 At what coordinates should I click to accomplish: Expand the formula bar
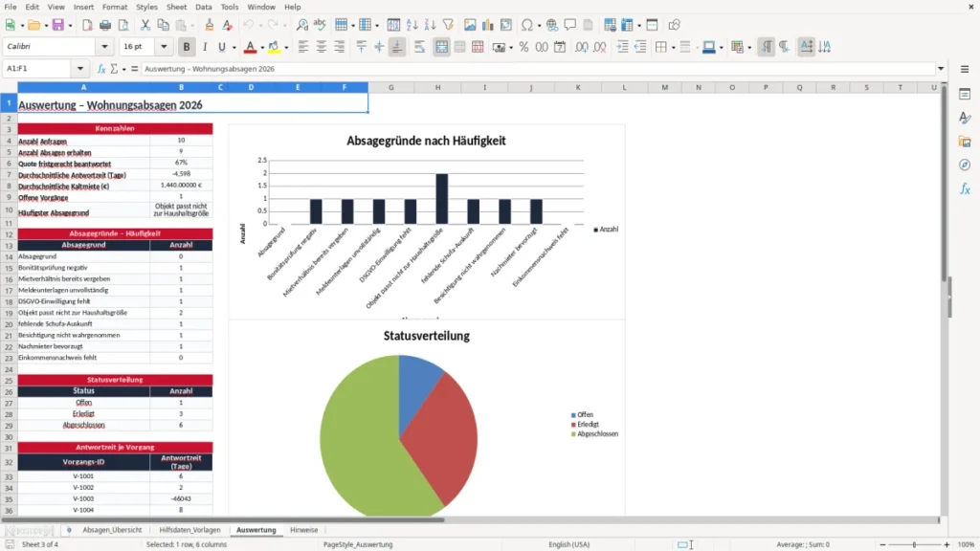941,69
